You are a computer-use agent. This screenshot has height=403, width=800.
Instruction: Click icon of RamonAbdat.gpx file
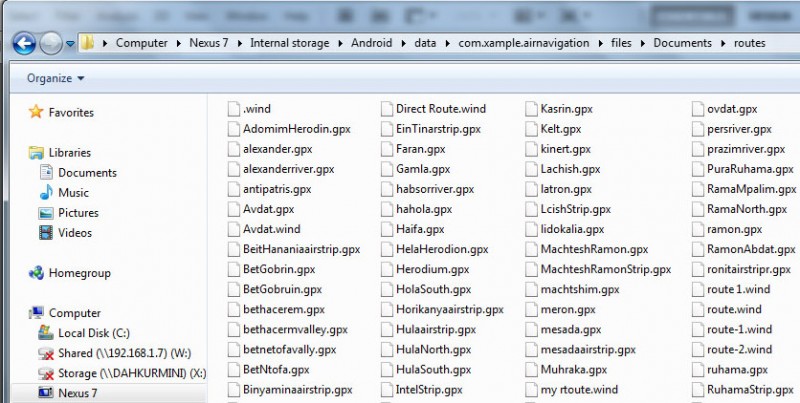pyautogui.click(x=698, y=249)
